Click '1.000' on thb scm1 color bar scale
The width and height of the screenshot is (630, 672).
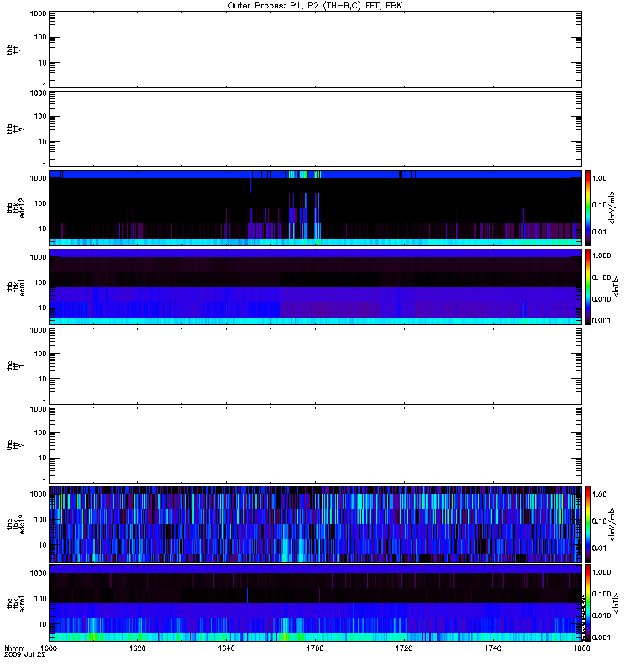coord(601,255)
